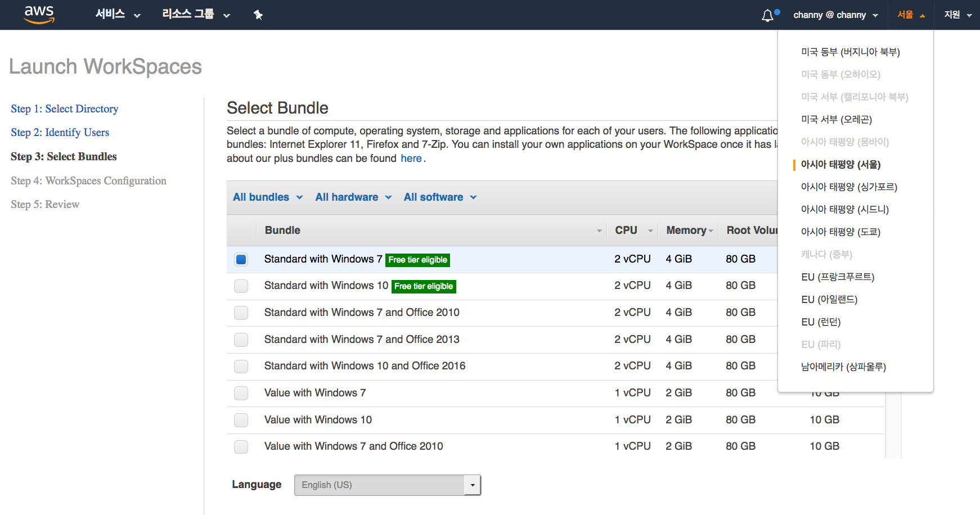Sort by the Memory column header

tap(689, 231)
